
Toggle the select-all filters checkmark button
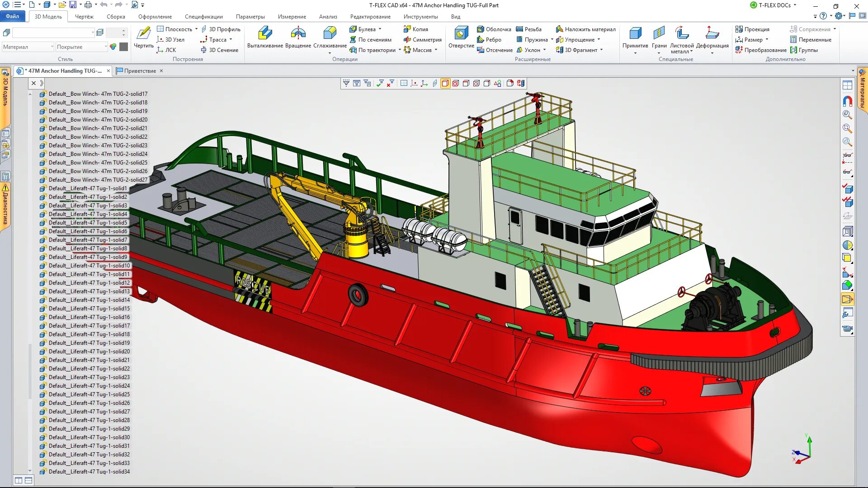380,83
